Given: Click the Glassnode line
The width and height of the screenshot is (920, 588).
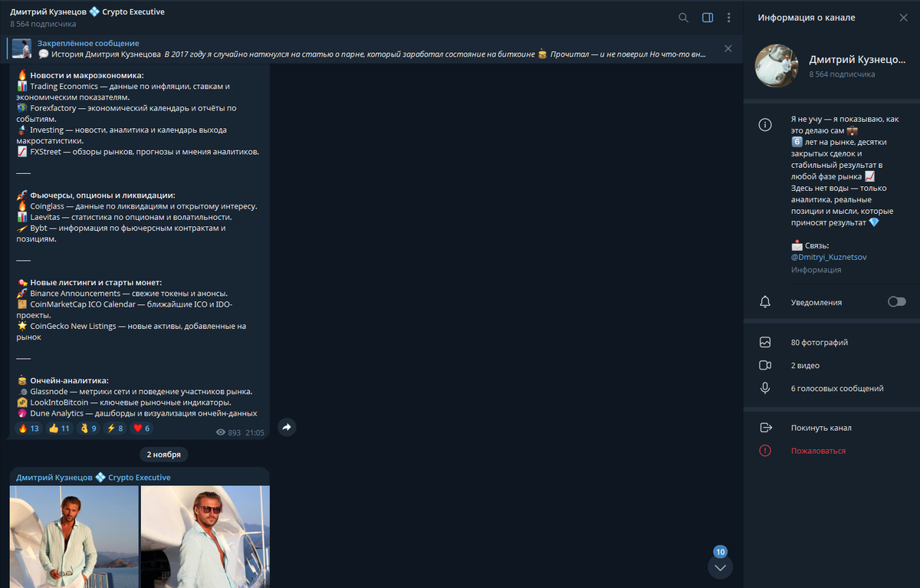Looking at the screenshot, I should click(134, 392).
